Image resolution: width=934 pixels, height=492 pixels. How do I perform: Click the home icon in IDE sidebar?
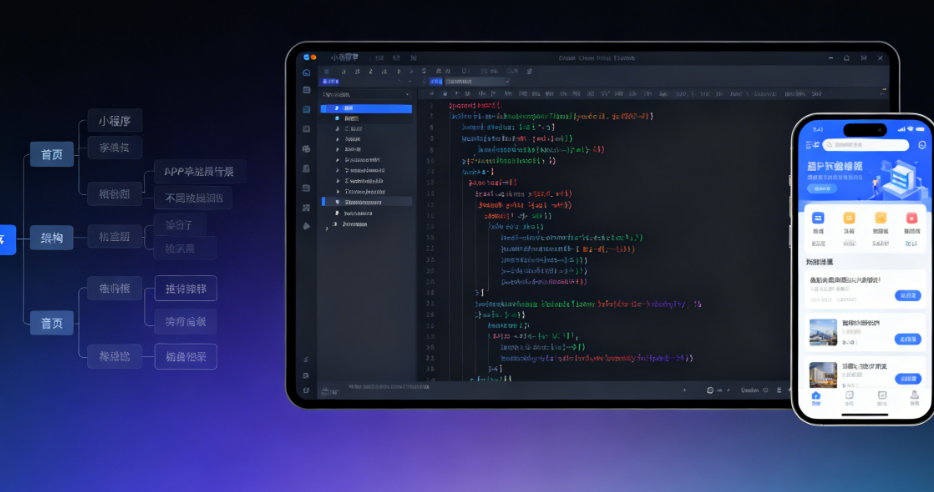[x=306, y=73]
